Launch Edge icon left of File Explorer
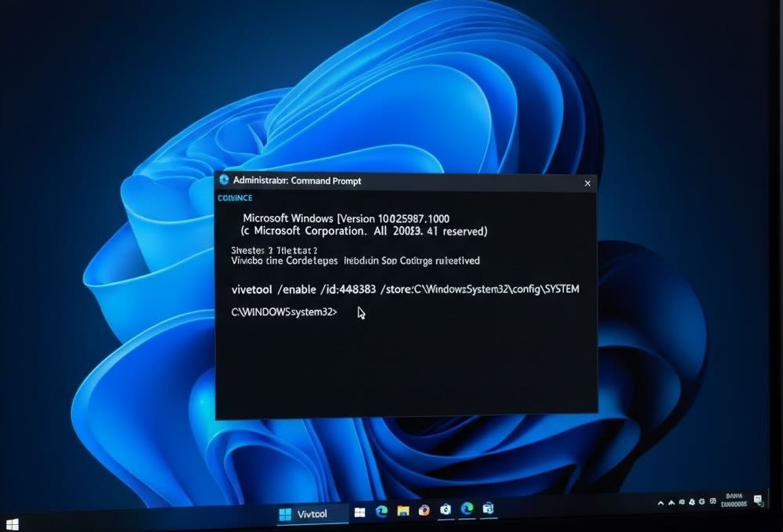 click(x=381, y=511)
